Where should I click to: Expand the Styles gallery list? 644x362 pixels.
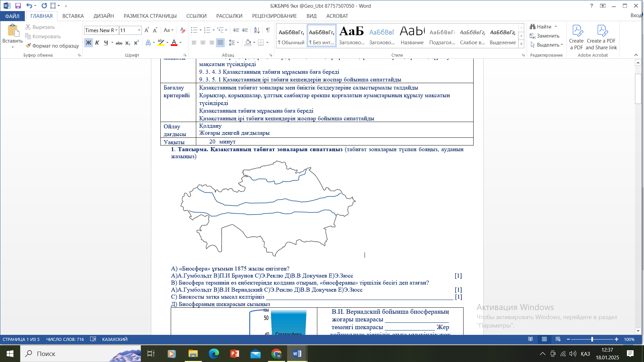(521, 44)
